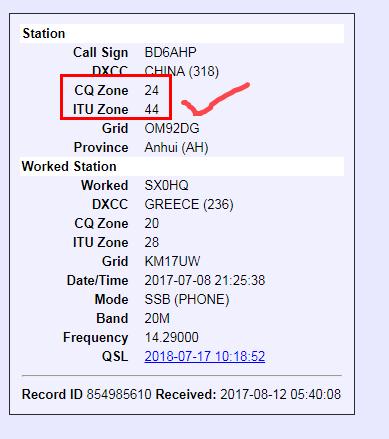Click the Frequency label
The height and width of the screenshot is (439, 389).
click(x=96, y=338)
